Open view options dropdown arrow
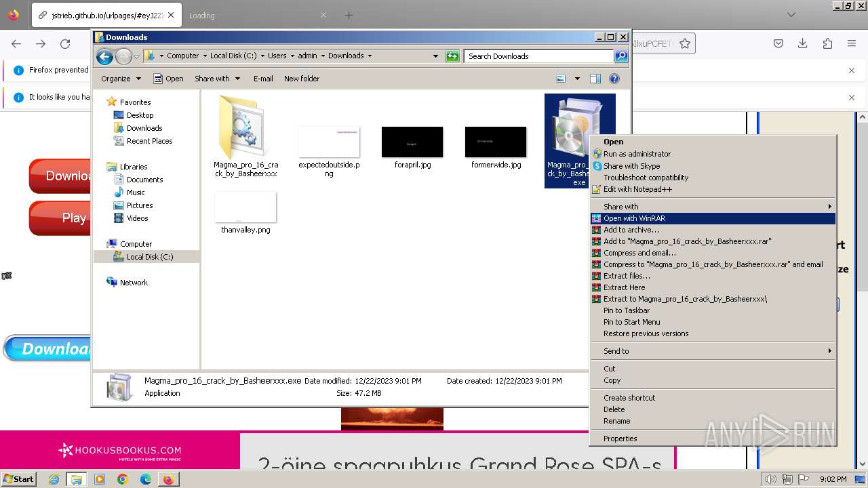The image size is (868, 488). point(577,79)
